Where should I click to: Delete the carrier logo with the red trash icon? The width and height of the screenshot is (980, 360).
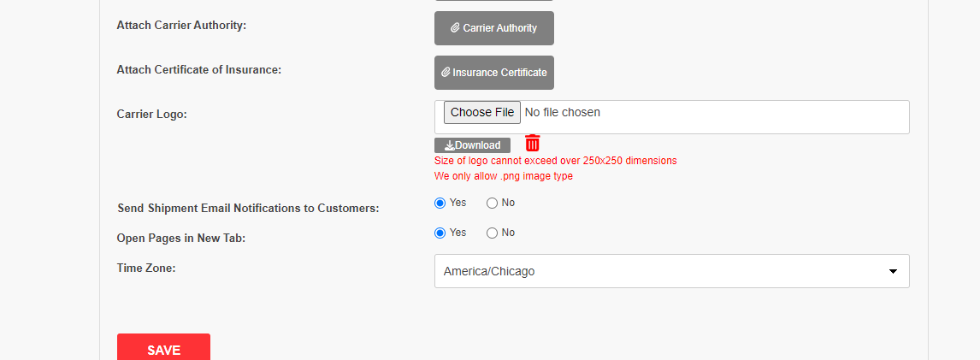[x=532, y=143]
